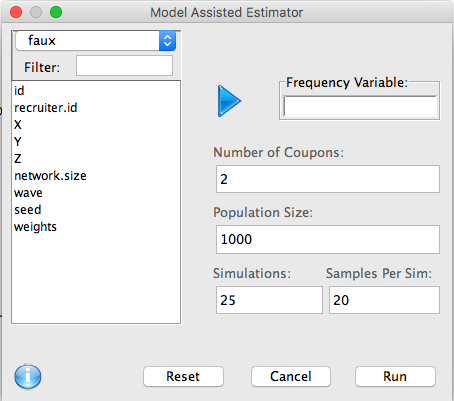Click the Samples Per Sim field
Image resolution: width=454 pixels, height=401 pixels.
pos(384,300)
